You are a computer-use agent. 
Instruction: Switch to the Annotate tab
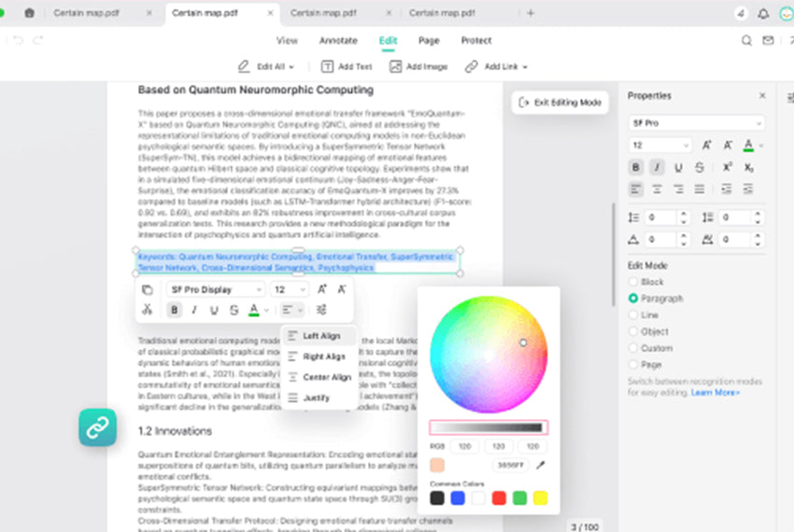pos(338,40)
